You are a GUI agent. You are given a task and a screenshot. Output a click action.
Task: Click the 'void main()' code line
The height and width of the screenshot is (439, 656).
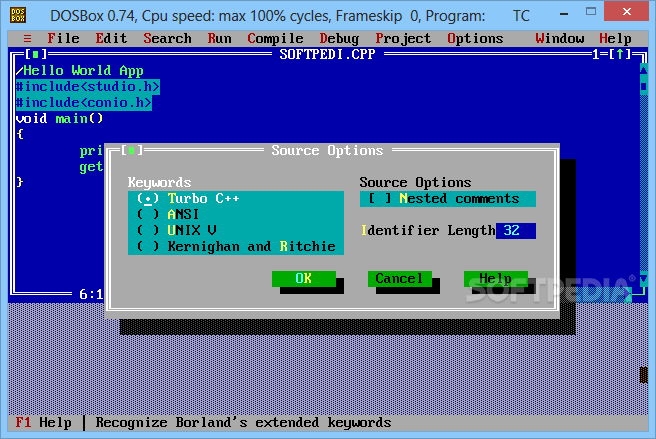[x=59, y=118]
